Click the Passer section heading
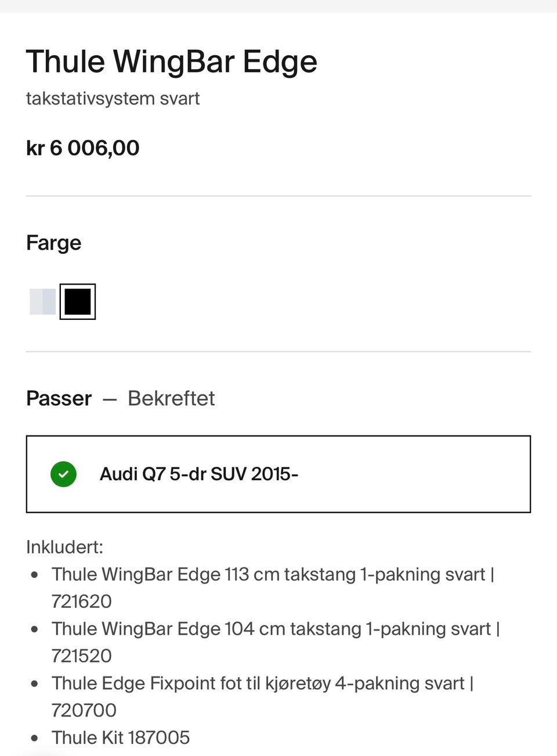The width and height of the screenshot is (557, 756). [59, 398]
